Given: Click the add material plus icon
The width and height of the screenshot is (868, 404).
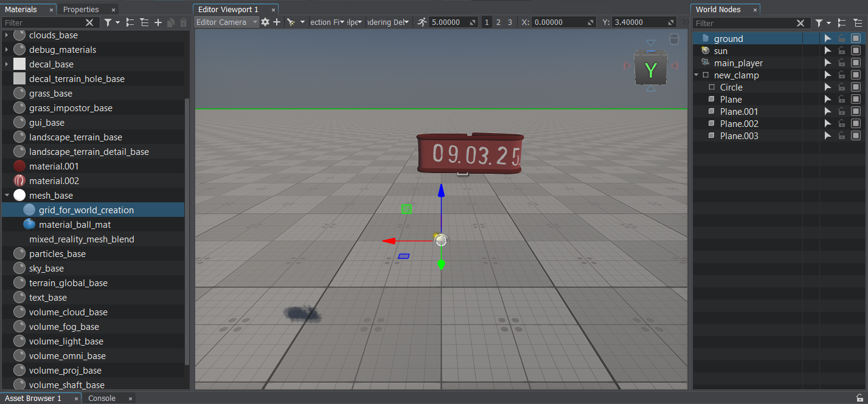Looking at the screenshot, I should coord(158,22).
